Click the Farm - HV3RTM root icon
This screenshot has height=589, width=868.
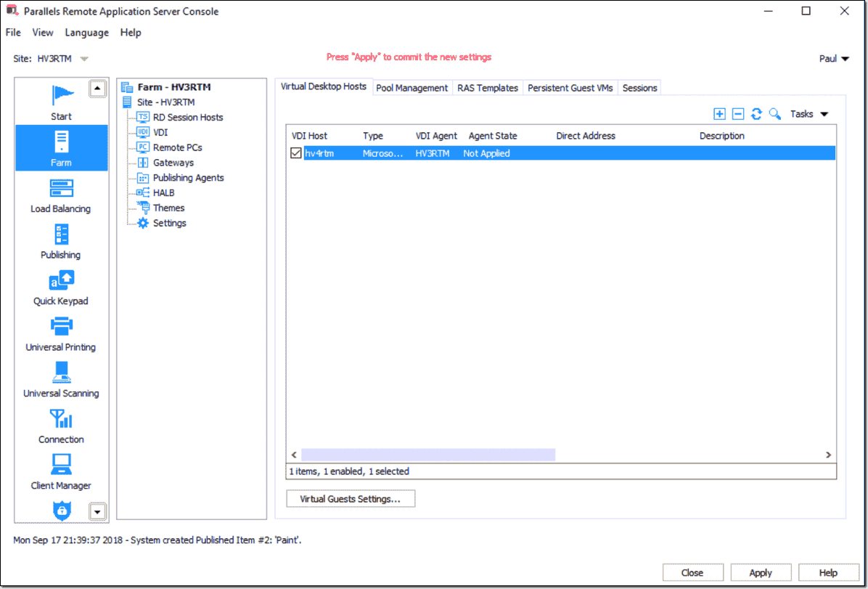[x=127, y=87]
